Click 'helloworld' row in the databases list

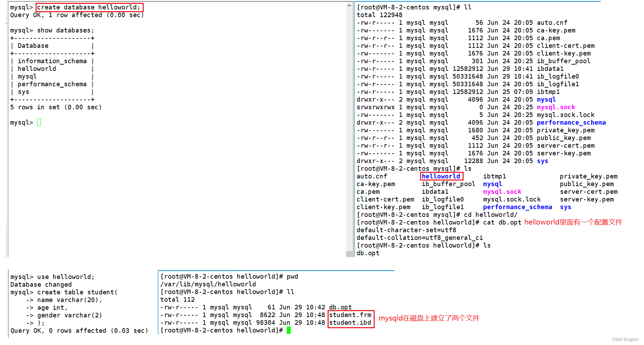(x=37, y=69)
